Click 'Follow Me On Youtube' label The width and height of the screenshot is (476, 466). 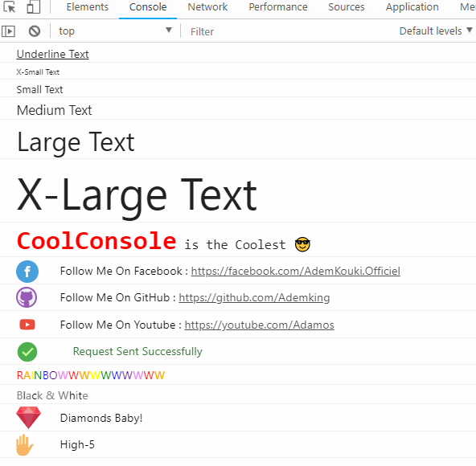117,325
